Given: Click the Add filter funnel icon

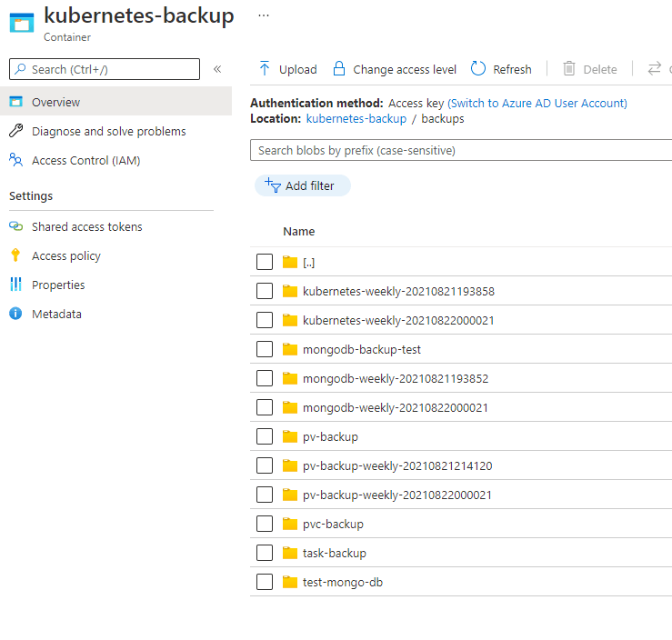Looking at the screenshot, I should [x=273, y=185].
